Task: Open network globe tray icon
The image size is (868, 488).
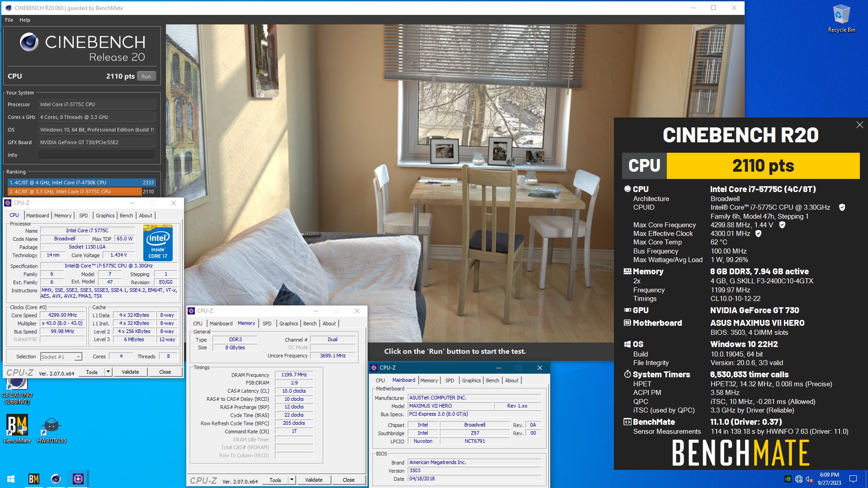Action: tap(799, 479)
